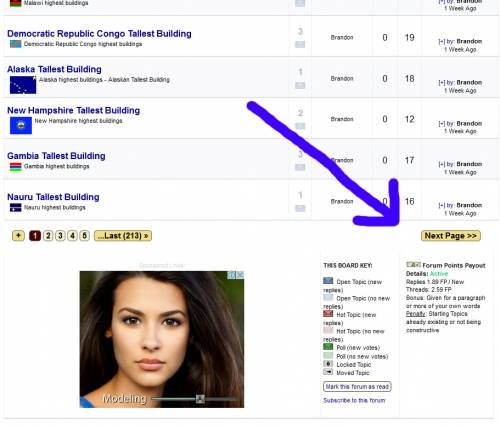
Task: Go to the Next Page
Action: click(451, 236)
